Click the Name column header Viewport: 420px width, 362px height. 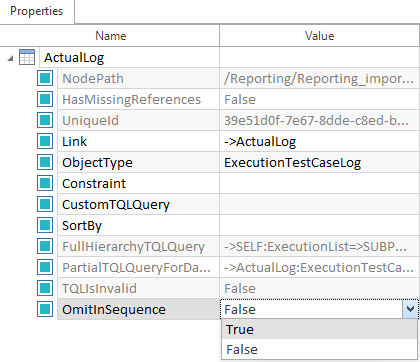(x=110, y=36)
